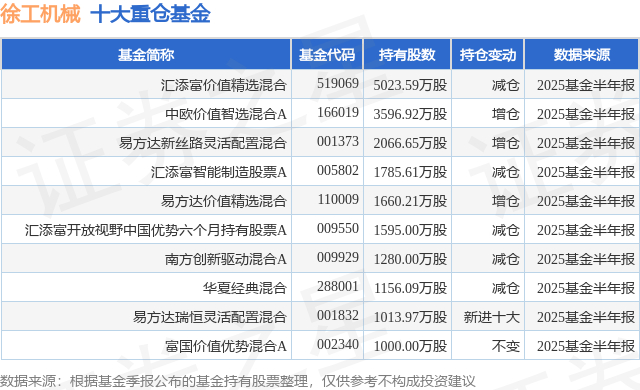This screenshot has height=390, width=640.
Task: Click the 持仓变动 column header
Action: [x=488, y=55]
